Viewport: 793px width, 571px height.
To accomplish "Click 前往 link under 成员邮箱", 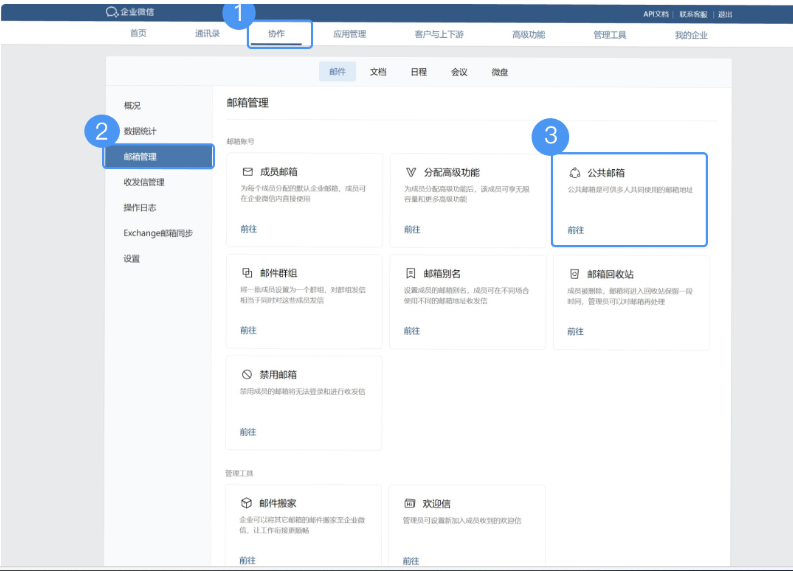I will pos(248,229).
